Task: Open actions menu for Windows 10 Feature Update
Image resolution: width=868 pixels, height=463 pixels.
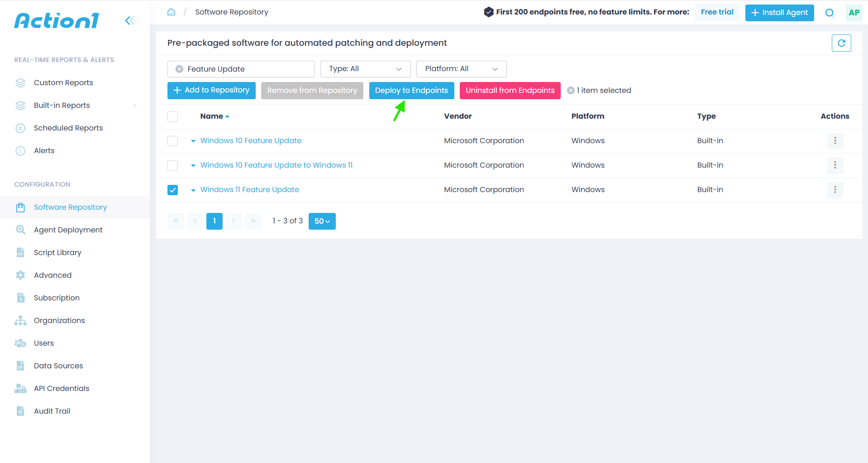Action: 835,140
